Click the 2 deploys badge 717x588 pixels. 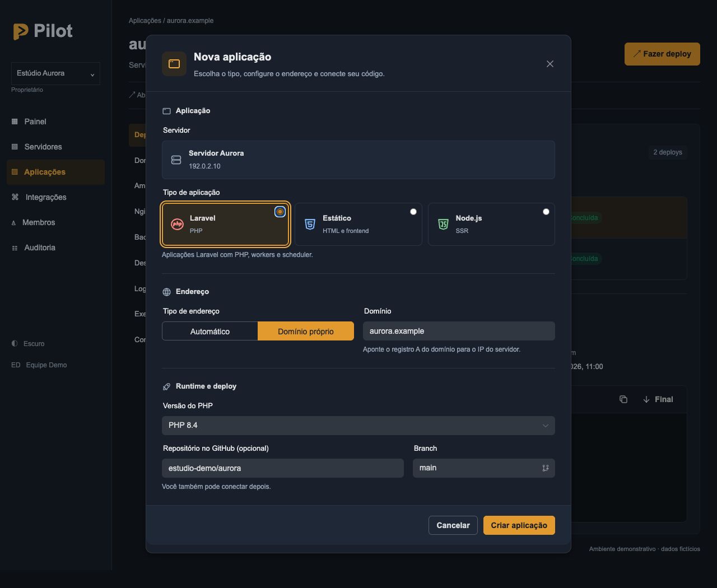tap(668, 152)
